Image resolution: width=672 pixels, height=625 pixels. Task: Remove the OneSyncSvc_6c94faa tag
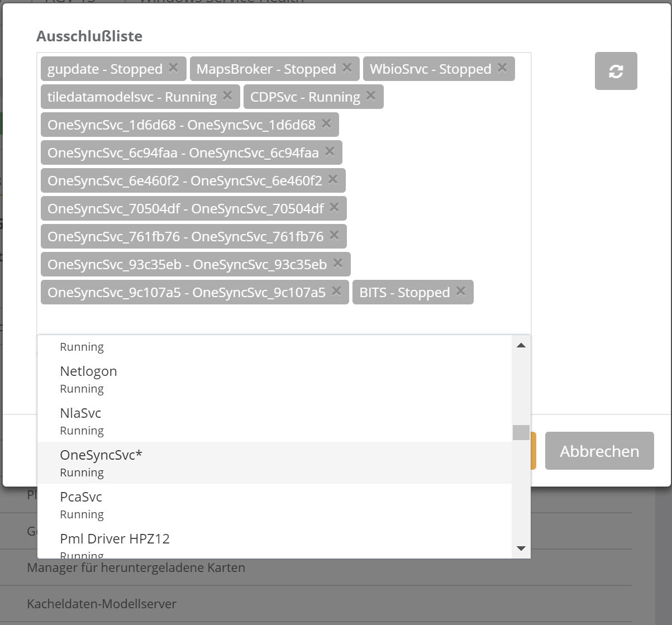coord(330,151)
